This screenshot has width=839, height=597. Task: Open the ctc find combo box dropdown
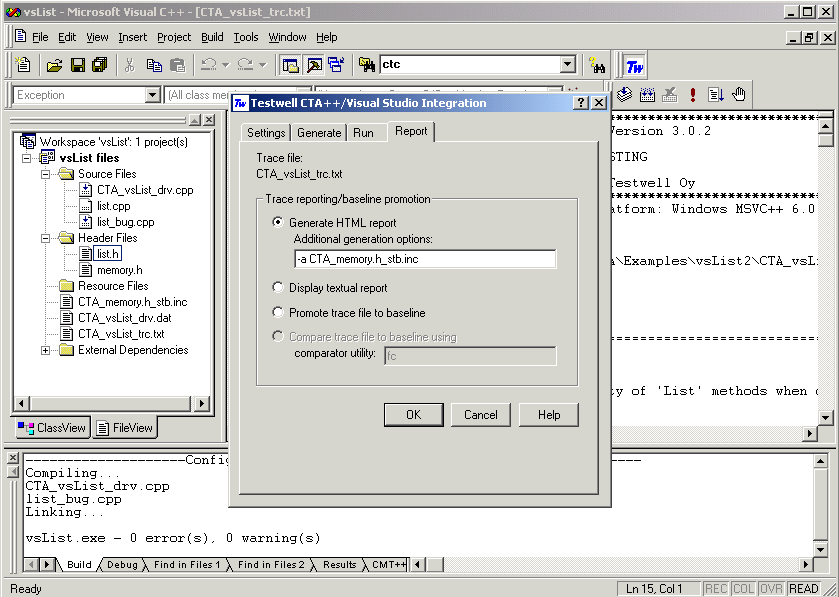tap(567, 65)
